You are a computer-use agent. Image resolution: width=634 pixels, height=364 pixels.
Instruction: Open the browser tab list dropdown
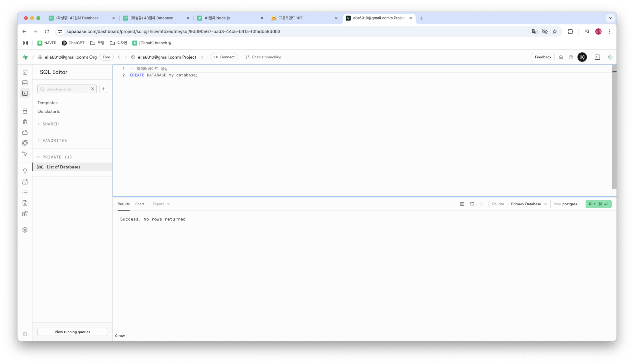[x=610, y=18]
